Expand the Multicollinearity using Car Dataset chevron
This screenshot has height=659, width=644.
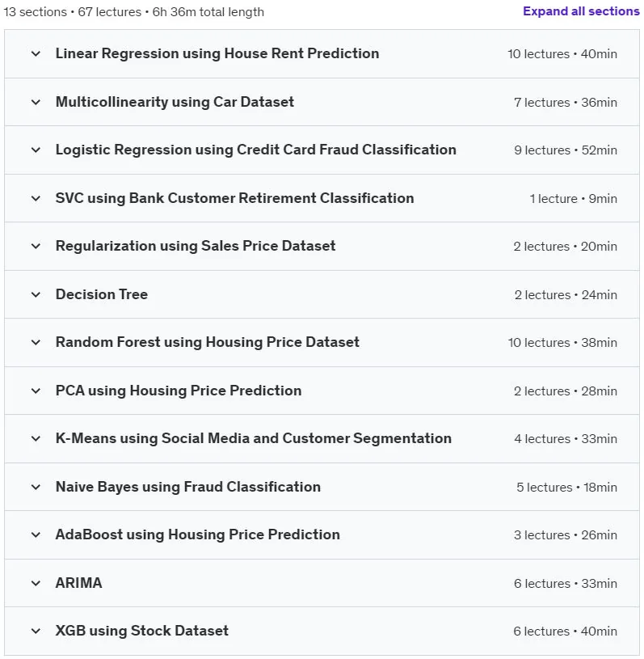(x=36, y=102)
